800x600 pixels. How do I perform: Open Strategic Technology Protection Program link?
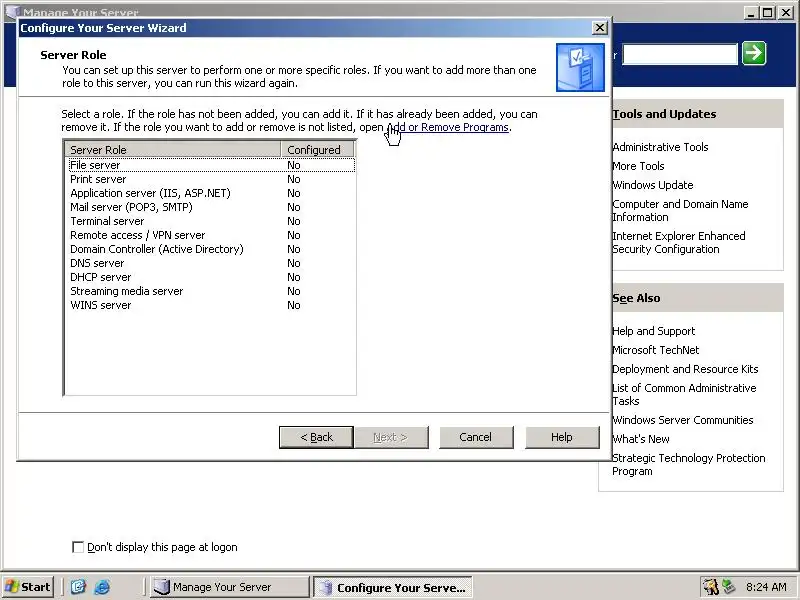[689, 464]
